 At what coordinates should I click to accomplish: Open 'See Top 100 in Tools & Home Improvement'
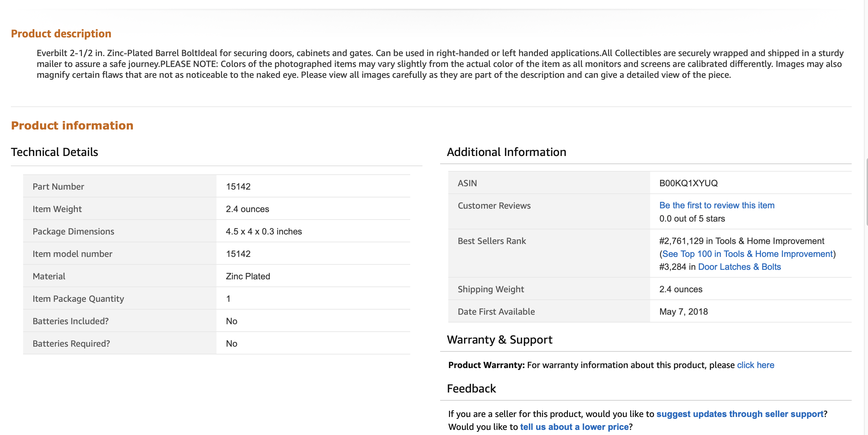pos(747,254)
